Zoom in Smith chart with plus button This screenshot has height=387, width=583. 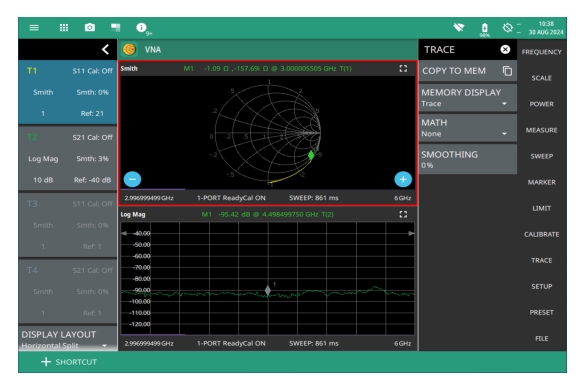click(403, 179)
